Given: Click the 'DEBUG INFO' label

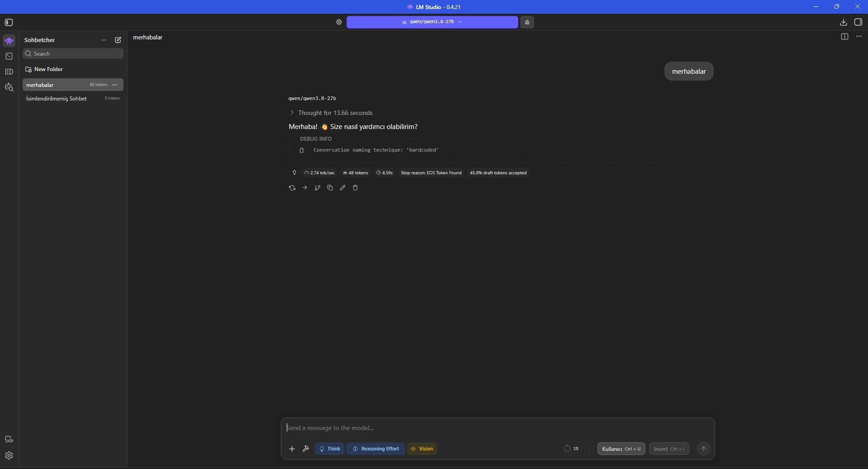Looking at the screenshot, I should click(x=316, y=139).
